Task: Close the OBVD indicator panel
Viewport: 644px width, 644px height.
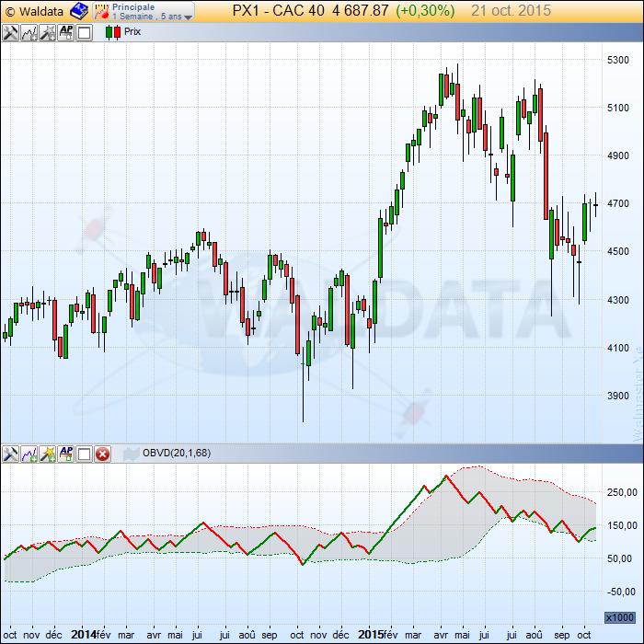Action: tap(102, 454)
